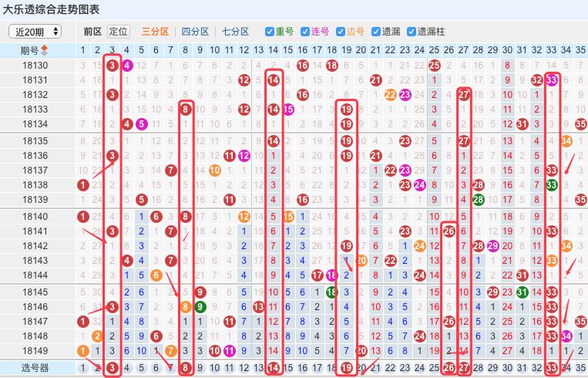Toggle the 连号 checkbox
Image resolution: width=588 pixels, height=378 pixels.
point(305,32)
